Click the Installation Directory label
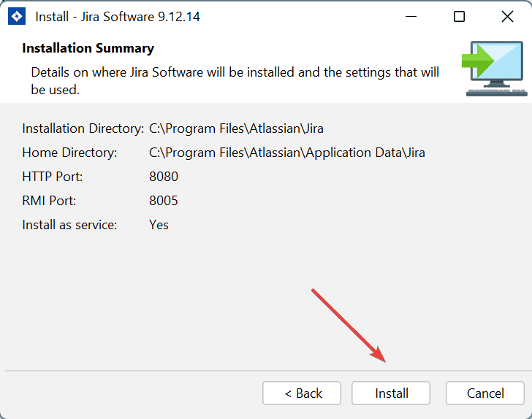Screen dimensions: 532x419 pos(83,128)
